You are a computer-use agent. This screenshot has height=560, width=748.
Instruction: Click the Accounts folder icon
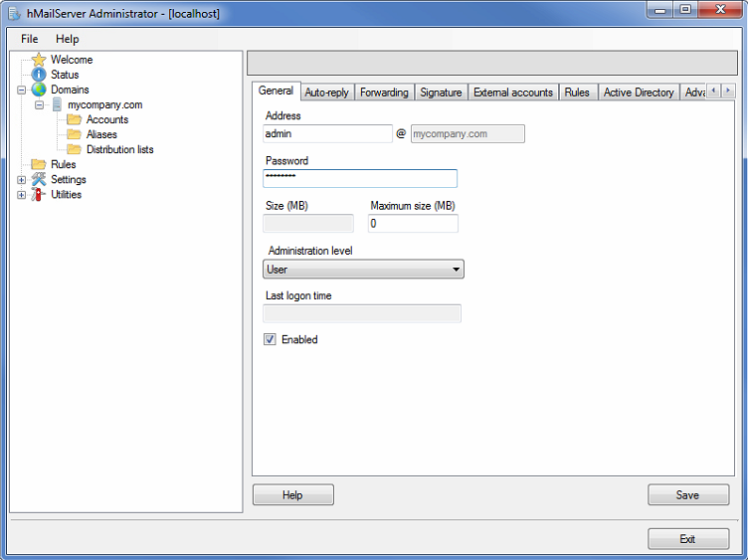tap(74, 119)
